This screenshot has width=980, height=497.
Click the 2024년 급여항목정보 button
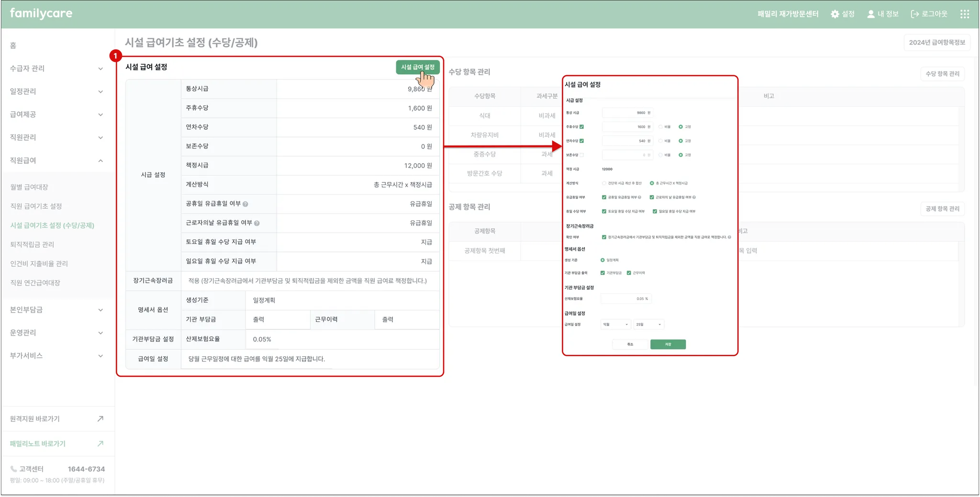click(937, 43)
